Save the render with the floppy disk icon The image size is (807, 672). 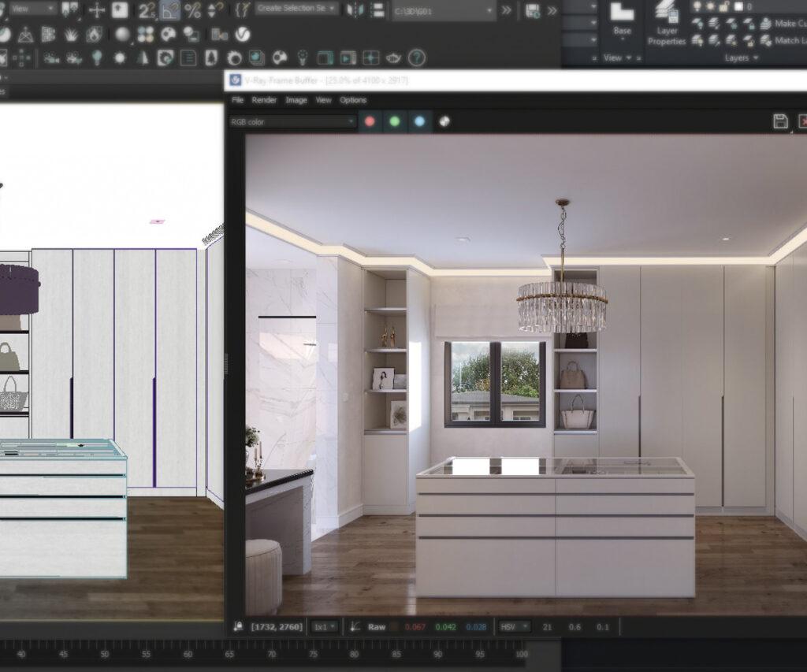tap(780, 121)
